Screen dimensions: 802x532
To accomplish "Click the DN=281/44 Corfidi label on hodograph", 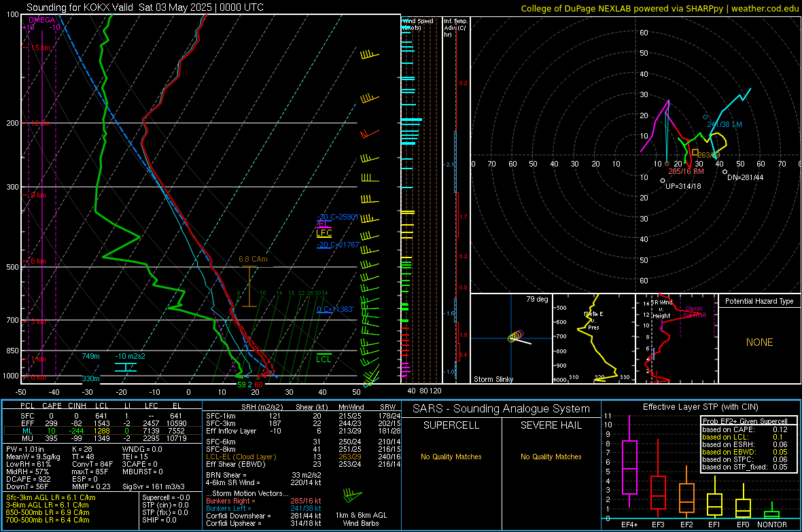I will coord(745,177).
